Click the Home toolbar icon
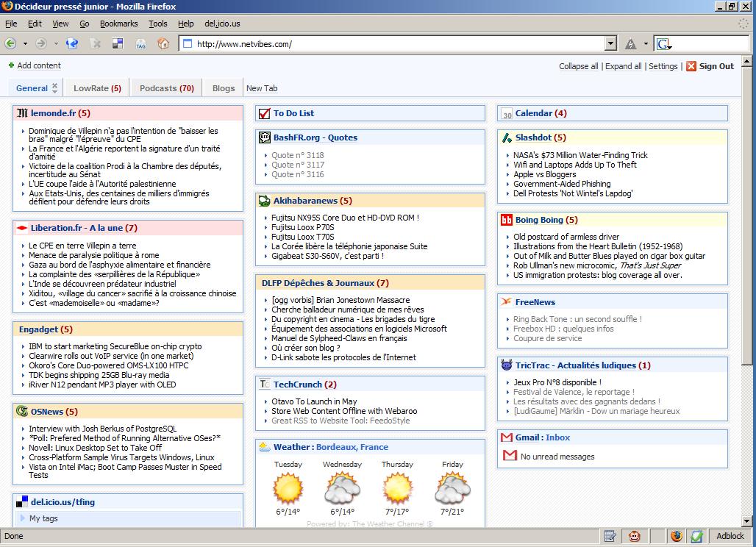The image size is (756, 547). point(163,44)
